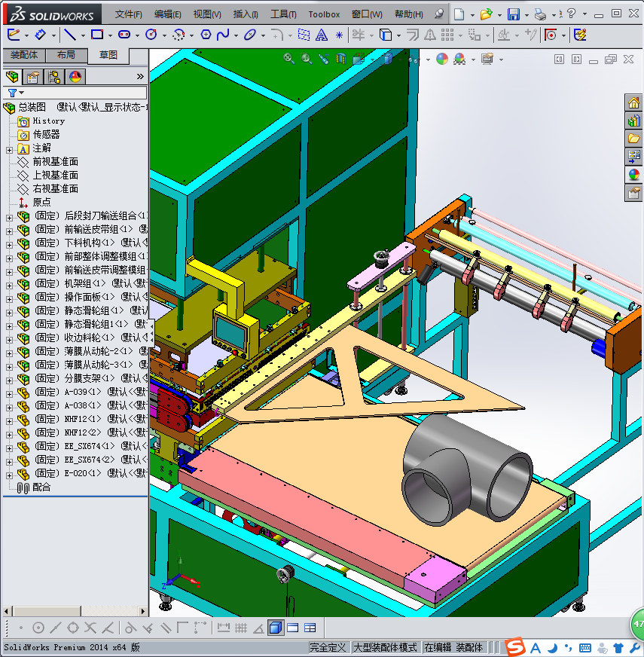
Task: Select the Ellipse sketch tool
Action: click(250, 35)
